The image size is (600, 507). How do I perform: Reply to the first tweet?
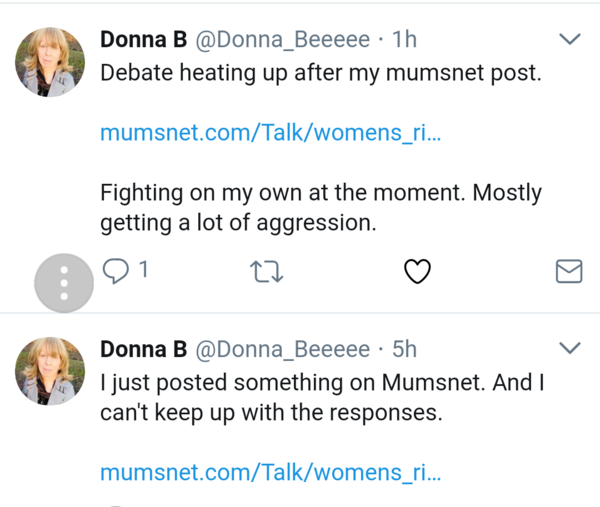(117, 271)
